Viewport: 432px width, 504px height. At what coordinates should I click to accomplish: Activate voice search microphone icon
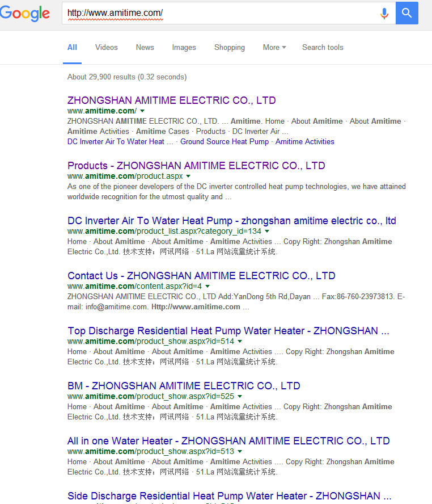(x=384, y=13)
